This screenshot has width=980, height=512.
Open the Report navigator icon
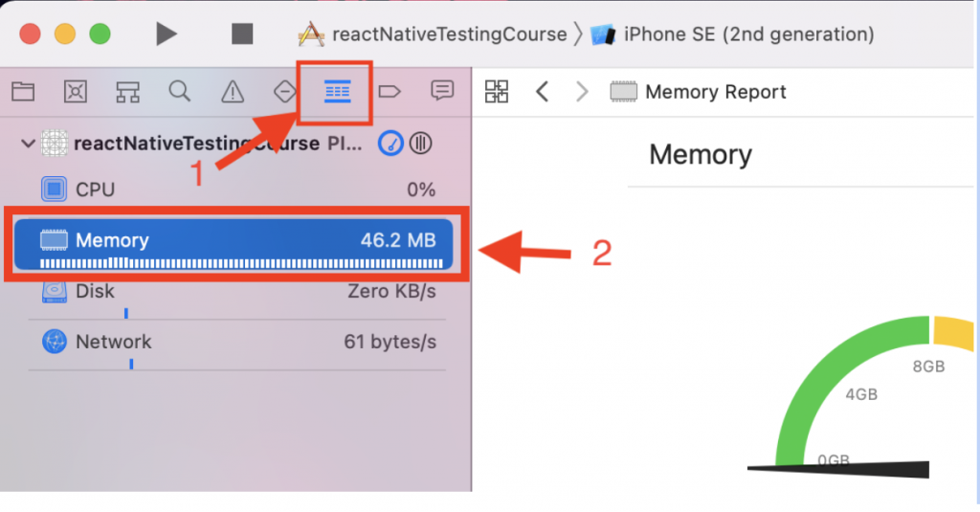441,92
